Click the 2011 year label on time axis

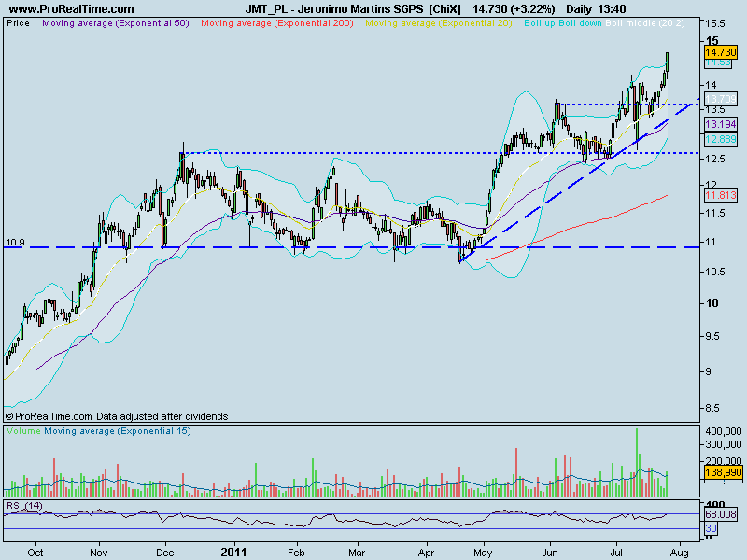point(234,553)
